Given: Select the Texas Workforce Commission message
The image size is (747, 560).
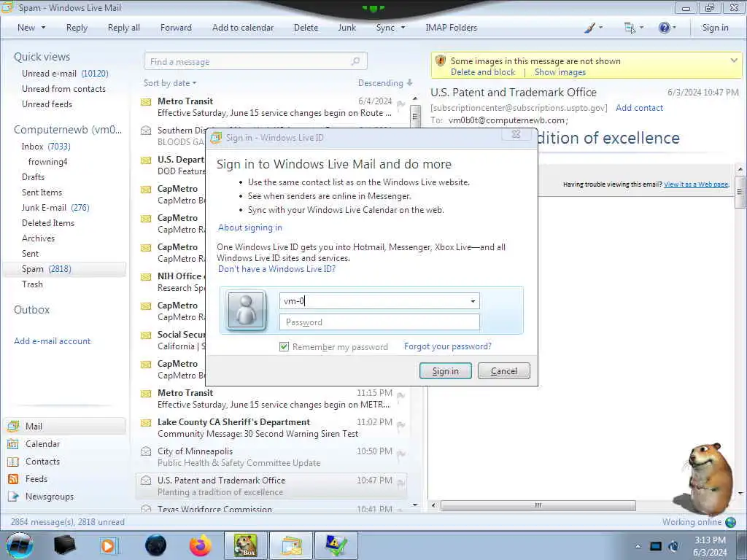Looking at the screenshot, I should 271,508.
